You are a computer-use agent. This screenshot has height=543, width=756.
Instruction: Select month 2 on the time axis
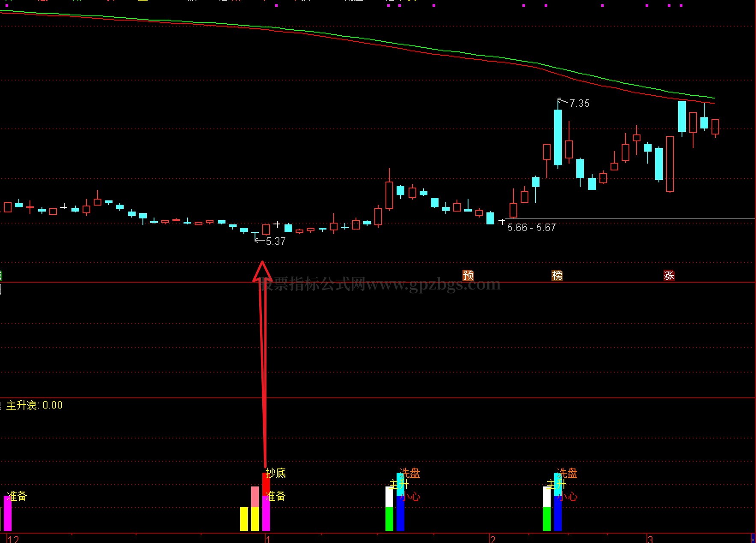(493, 539)
